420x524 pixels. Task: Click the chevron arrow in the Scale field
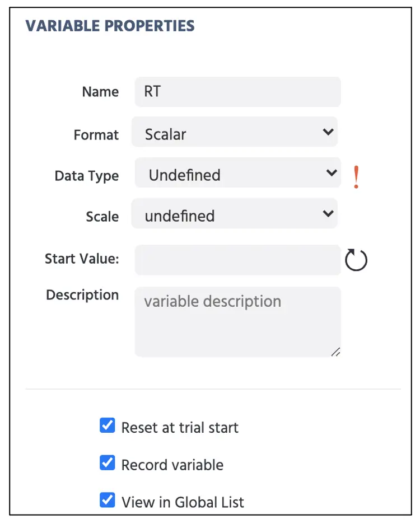(328, 213)
